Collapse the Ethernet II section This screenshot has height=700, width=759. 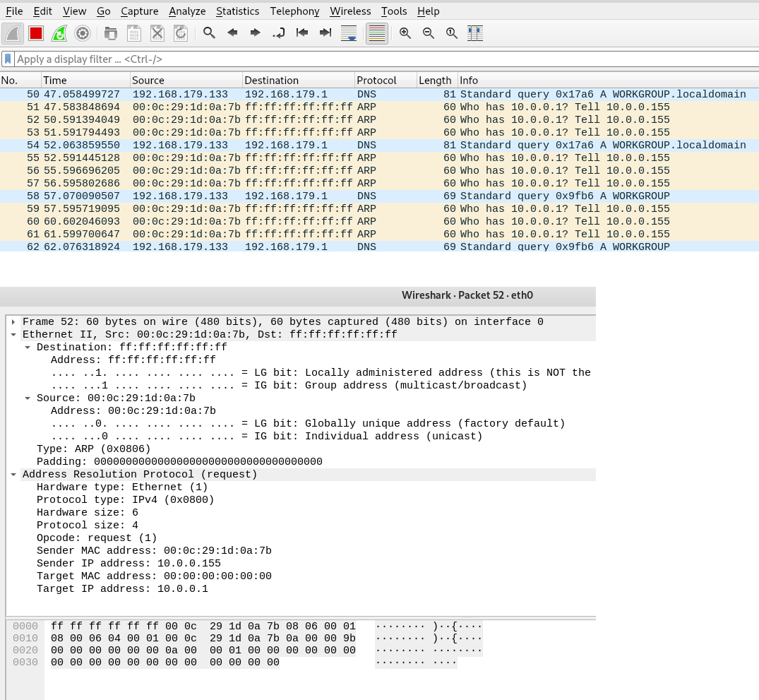coord(13,335)
